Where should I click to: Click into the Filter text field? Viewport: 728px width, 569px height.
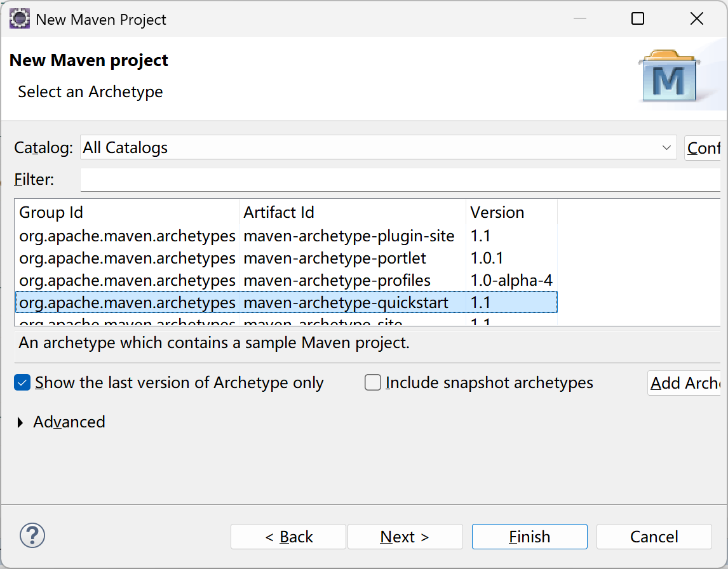point(400,180)
